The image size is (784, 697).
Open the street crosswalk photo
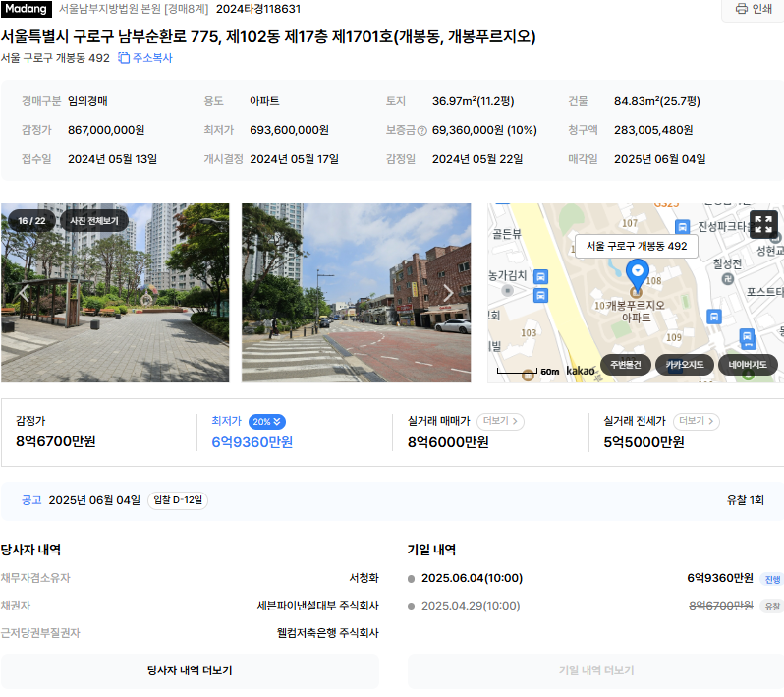(x=356, y=293)
